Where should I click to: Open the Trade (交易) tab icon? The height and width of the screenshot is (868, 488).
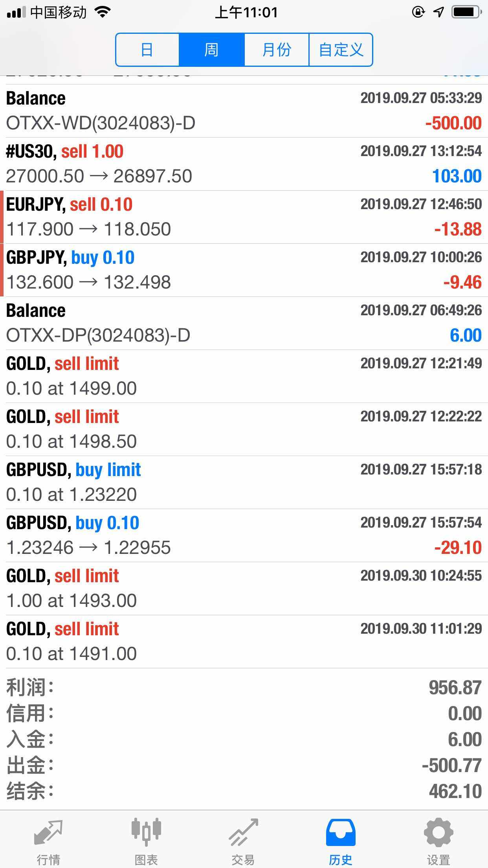(243, 833)
